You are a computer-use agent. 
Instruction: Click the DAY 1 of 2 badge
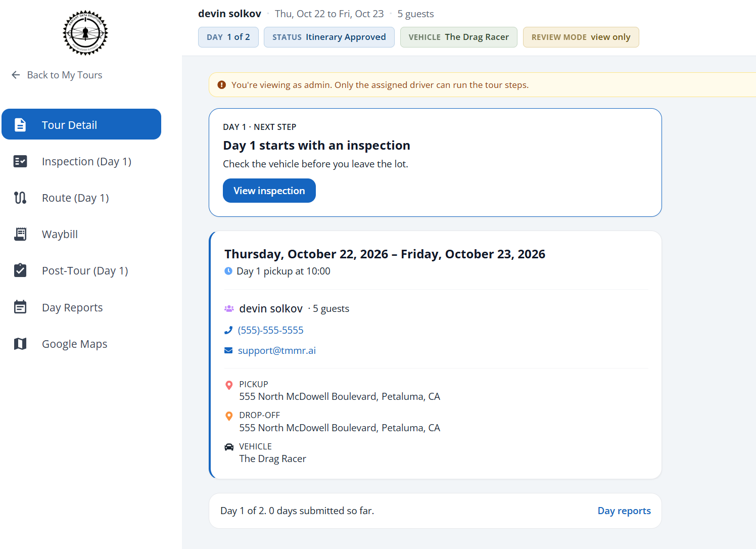[x=228, y=37]
